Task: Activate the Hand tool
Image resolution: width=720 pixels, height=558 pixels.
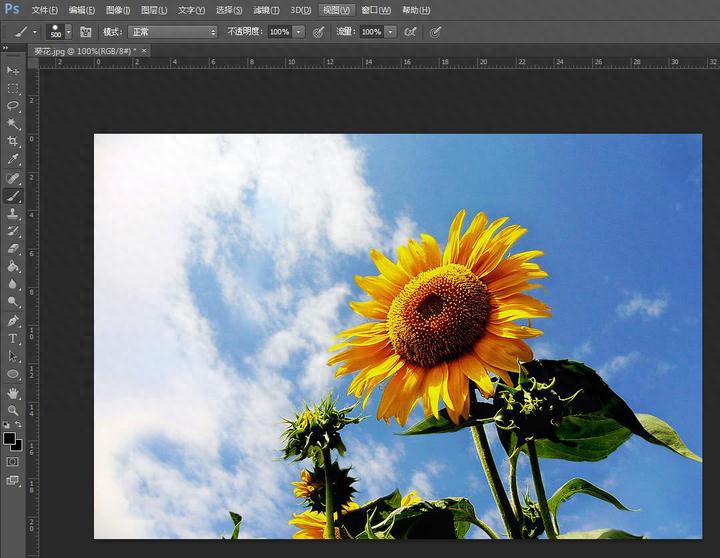Action: coord(13,392)
